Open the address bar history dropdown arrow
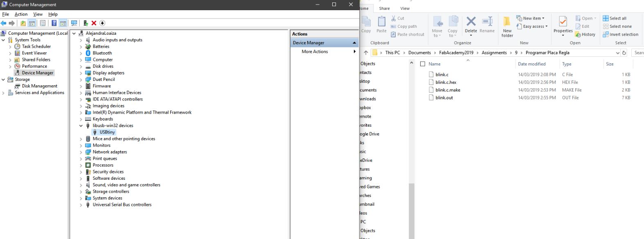 [x=617, y=53]
